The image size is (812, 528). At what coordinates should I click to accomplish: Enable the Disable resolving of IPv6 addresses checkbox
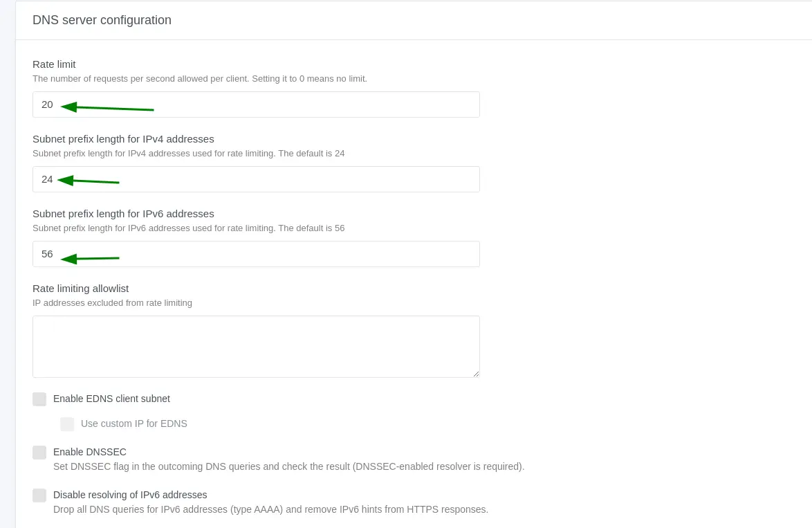pyautogui.click(x=39, y=495)
